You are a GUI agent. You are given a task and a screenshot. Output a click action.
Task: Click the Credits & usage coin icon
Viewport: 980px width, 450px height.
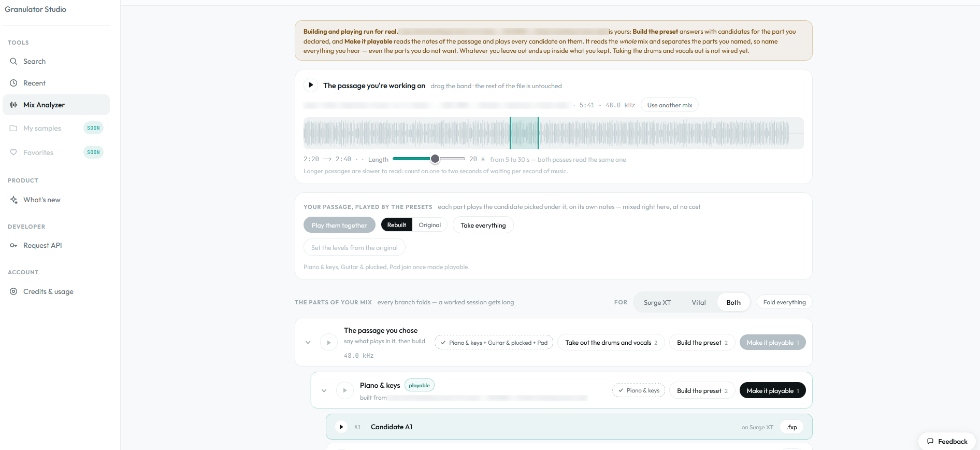13,291
